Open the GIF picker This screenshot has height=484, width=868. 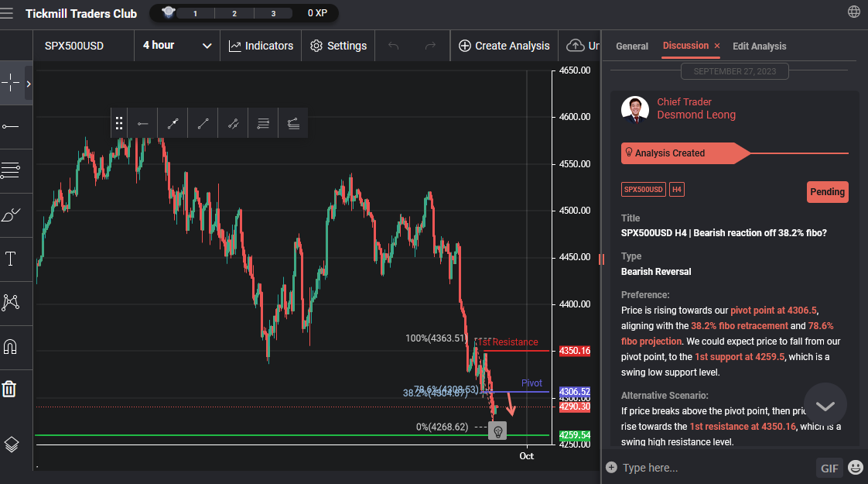[x=829, y=469]
